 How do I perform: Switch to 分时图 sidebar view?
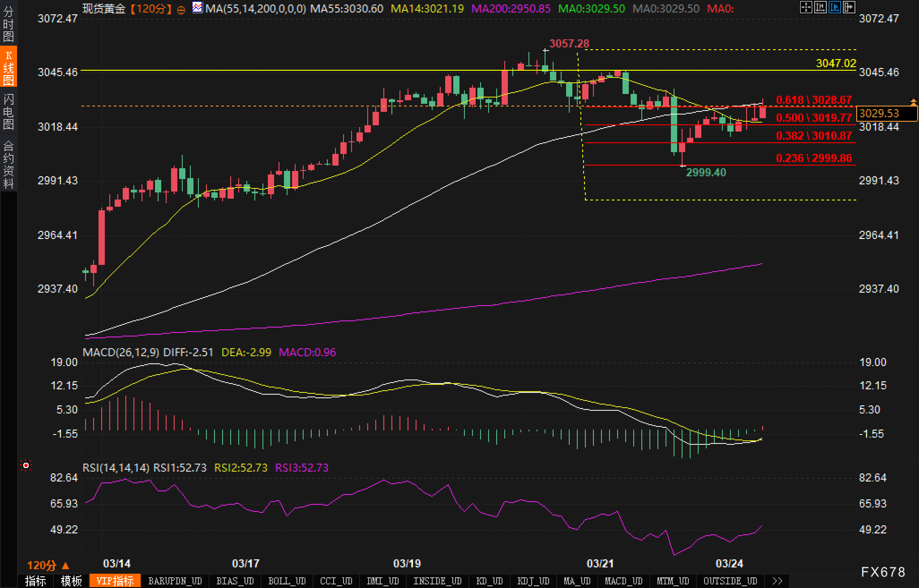click(x=9, y=24)
